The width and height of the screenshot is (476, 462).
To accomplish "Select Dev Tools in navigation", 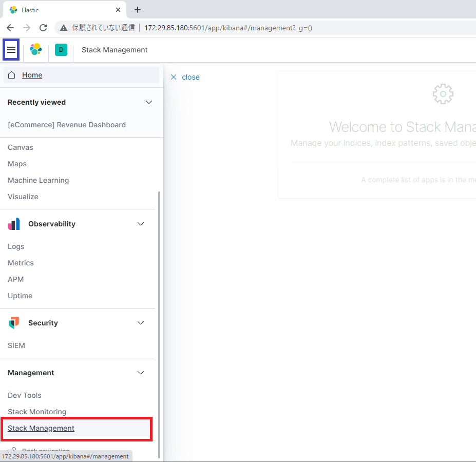I will coord(25,395).
